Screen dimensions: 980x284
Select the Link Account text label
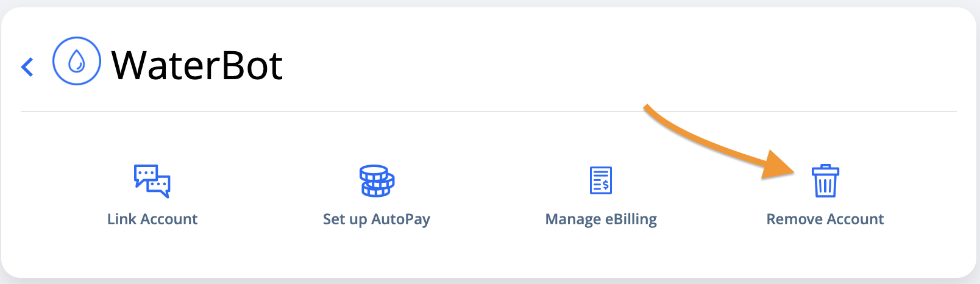click(x=152, y=219)
